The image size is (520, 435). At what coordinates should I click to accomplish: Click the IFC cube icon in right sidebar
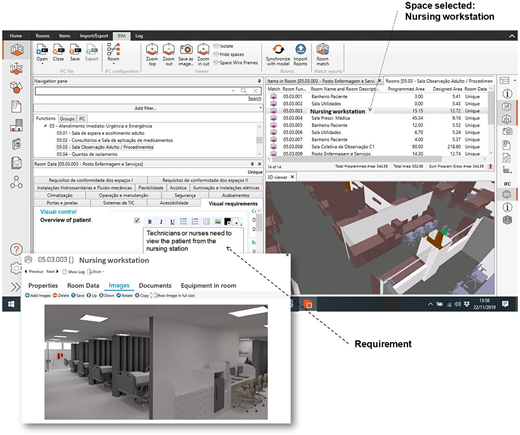[507, 194]
